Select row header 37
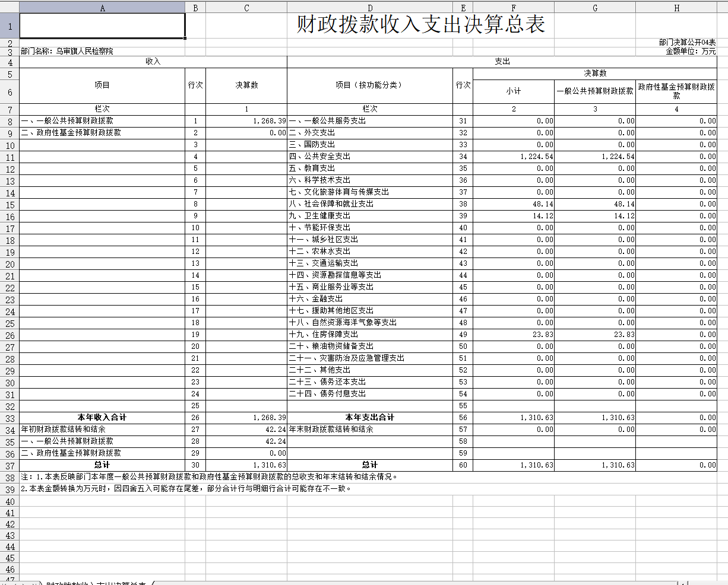This screenshot has width=728, height=585. [10, 466]
